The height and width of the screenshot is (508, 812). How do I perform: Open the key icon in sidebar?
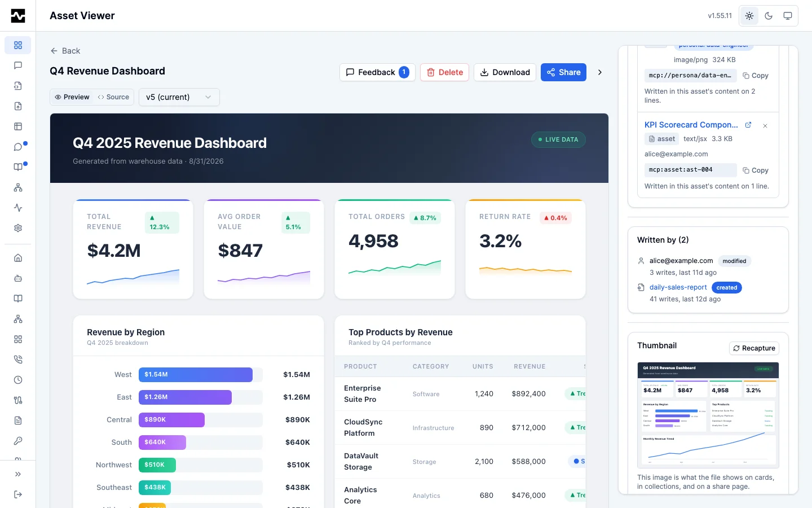click(18, 441)
